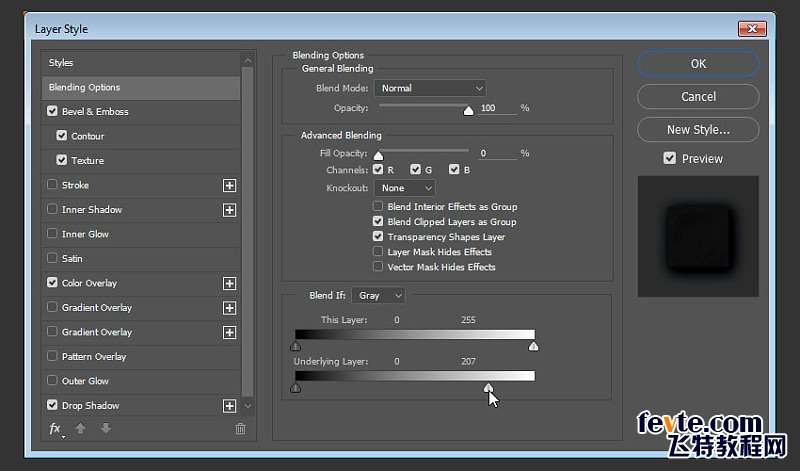800x471 pixels.
Task: Click the OK button
Action: click(698, 64)
